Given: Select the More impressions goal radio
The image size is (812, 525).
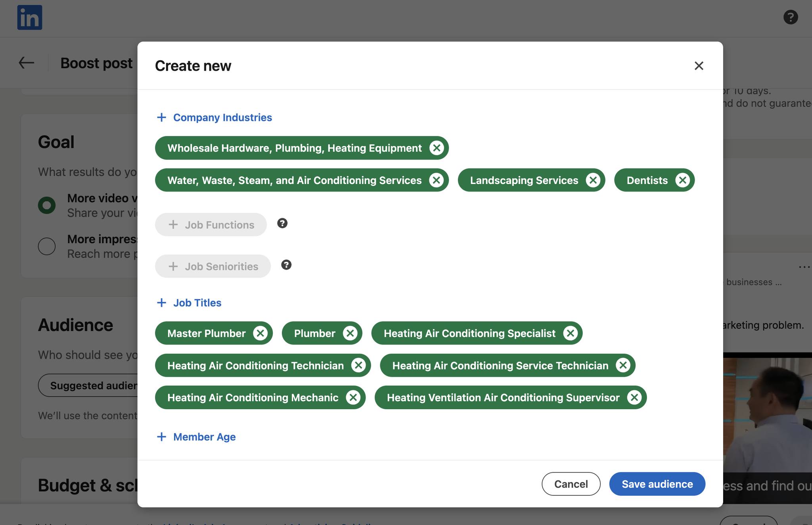Looking at the screenshot, I should coord(47,246).
